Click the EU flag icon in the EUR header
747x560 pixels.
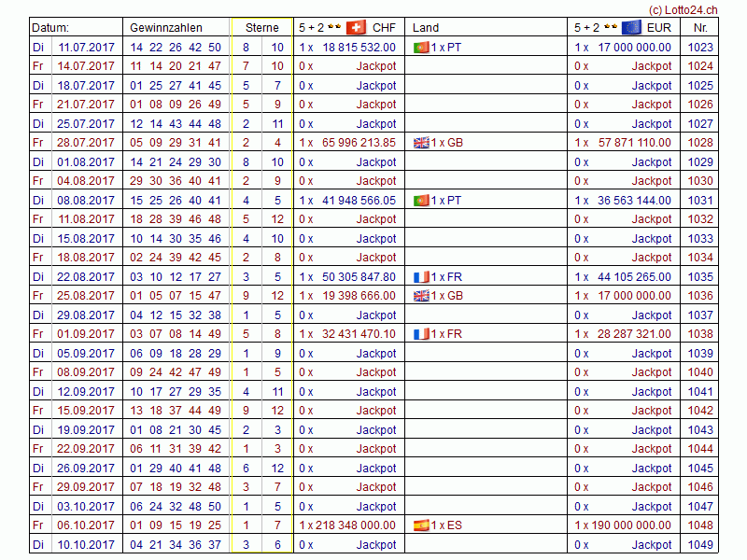point(631,28)
